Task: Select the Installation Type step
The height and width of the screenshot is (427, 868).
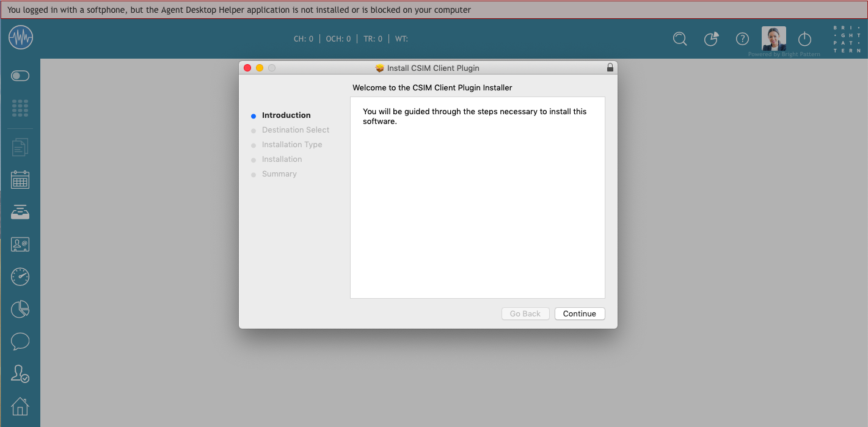Action: tap(292, 145)
